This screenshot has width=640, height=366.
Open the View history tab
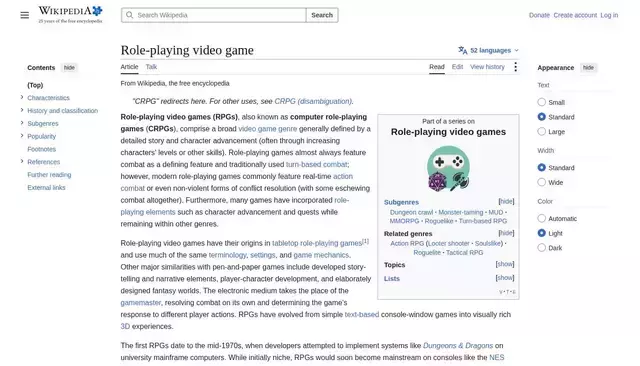(487, 67)
